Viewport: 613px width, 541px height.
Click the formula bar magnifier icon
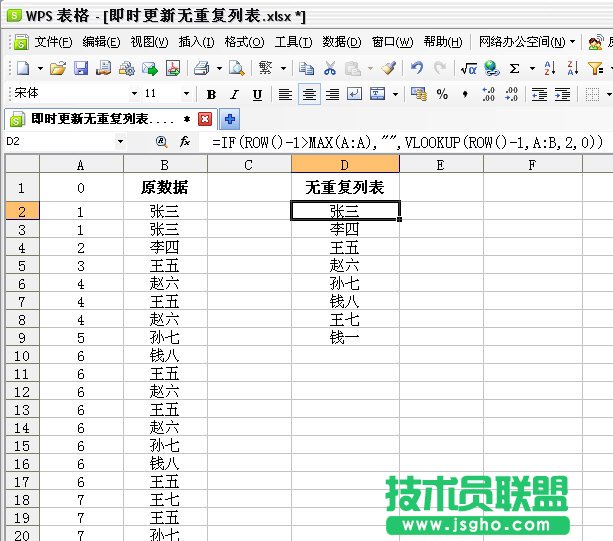(161, 141)
